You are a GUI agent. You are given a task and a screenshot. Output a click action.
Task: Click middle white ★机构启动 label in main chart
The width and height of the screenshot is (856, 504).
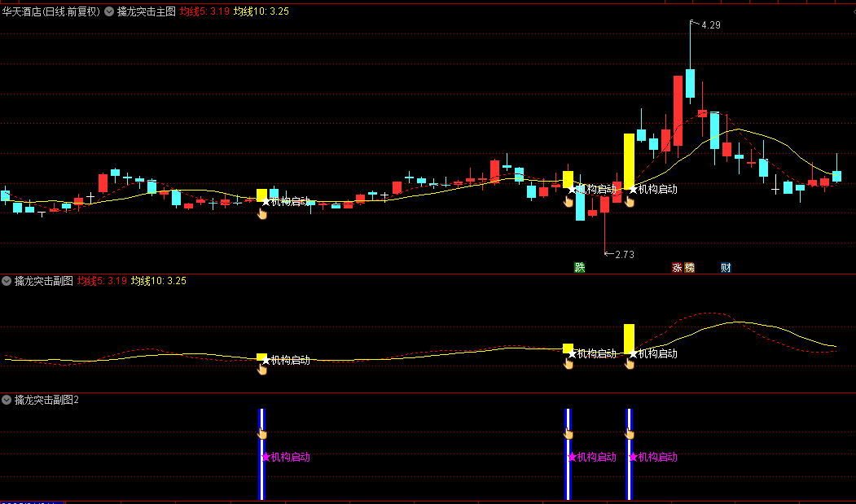pyautogui.click(x=592, y=190)
